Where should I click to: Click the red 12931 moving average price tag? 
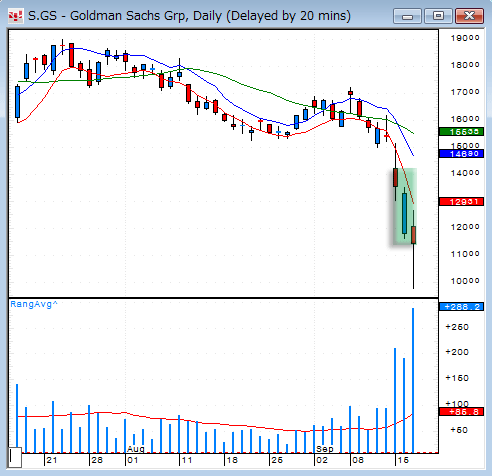click(461, 202)
